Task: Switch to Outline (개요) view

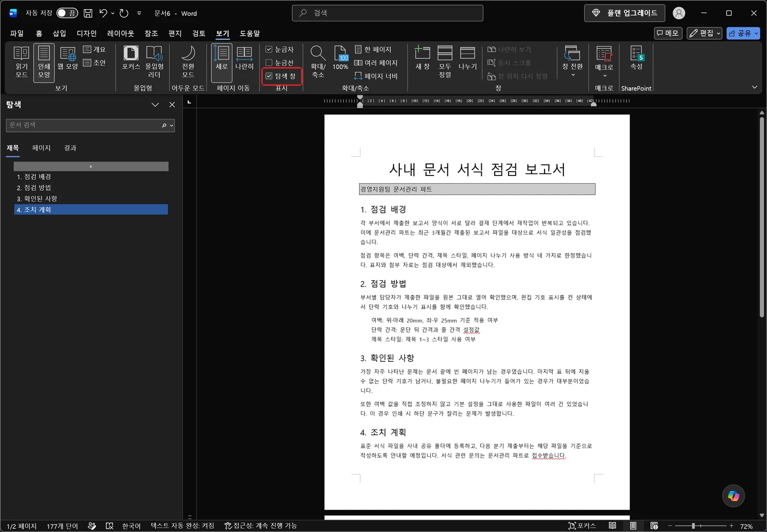Action: tap(94, 49)
